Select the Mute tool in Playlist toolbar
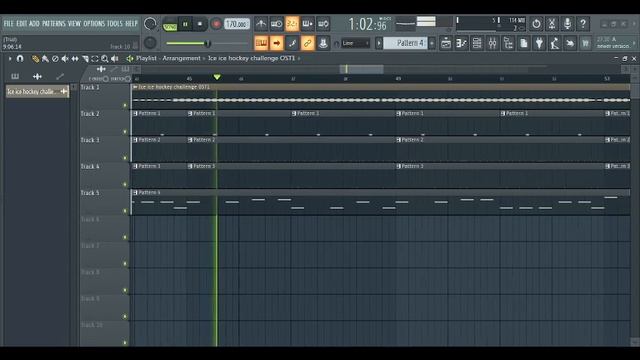Viewport: 640px width, 360px height. tap(65, 59)
